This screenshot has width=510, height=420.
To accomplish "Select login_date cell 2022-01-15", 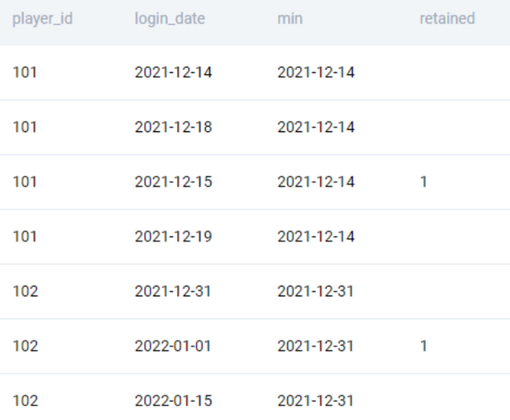I will (x=173, y=401).
